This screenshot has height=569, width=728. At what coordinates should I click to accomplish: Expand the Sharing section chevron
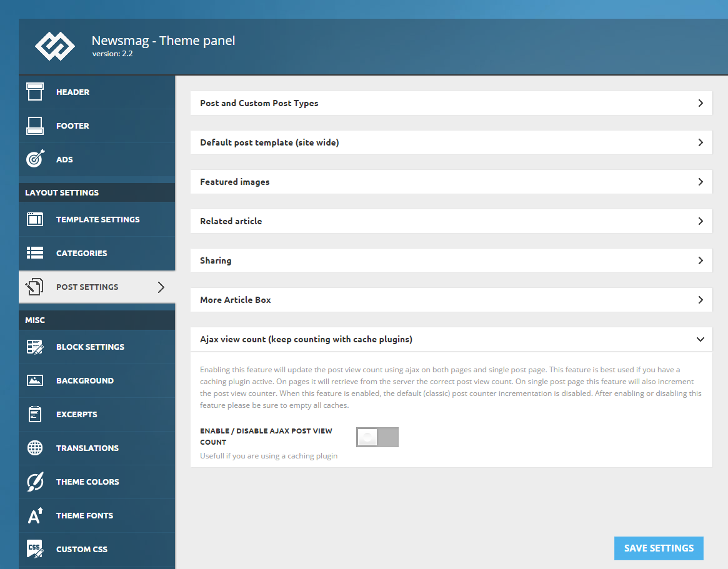pos(701,260)
